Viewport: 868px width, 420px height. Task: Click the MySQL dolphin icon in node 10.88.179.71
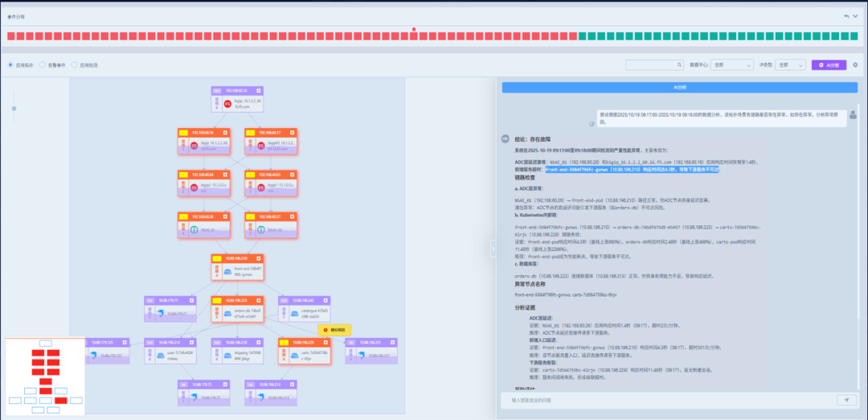161,314
